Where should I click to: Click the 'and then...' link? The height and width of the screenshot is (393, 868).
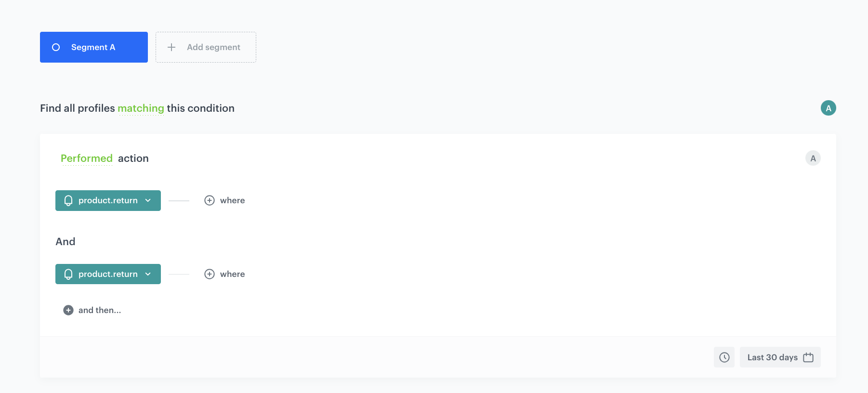coord(100,310)
